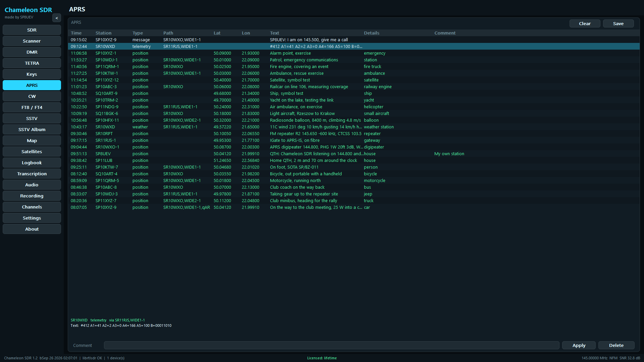This screenshot has height=362, width=644.
Task: Switch to the SSTV page
Action: pos(32,118)
